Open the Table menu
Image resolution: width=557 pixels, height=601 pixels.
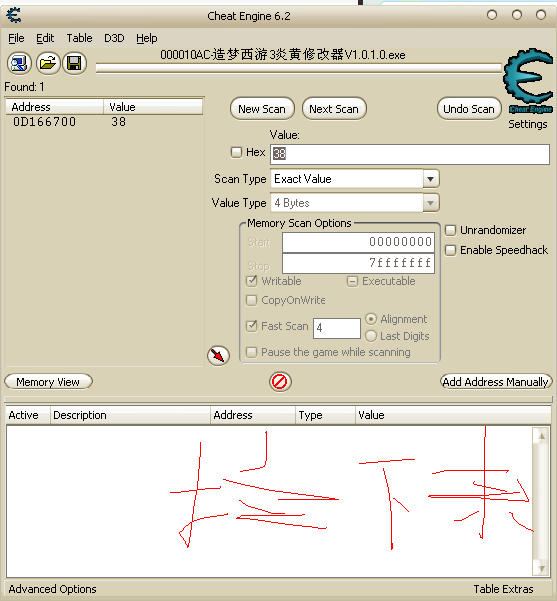coord(79,38)
